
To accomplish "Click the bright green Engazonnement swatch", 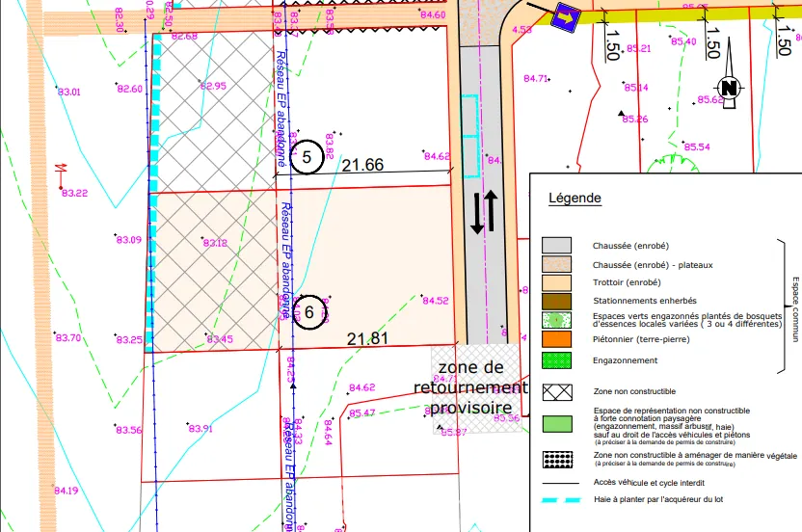I will pyautogui.click(x=557, y=360).
